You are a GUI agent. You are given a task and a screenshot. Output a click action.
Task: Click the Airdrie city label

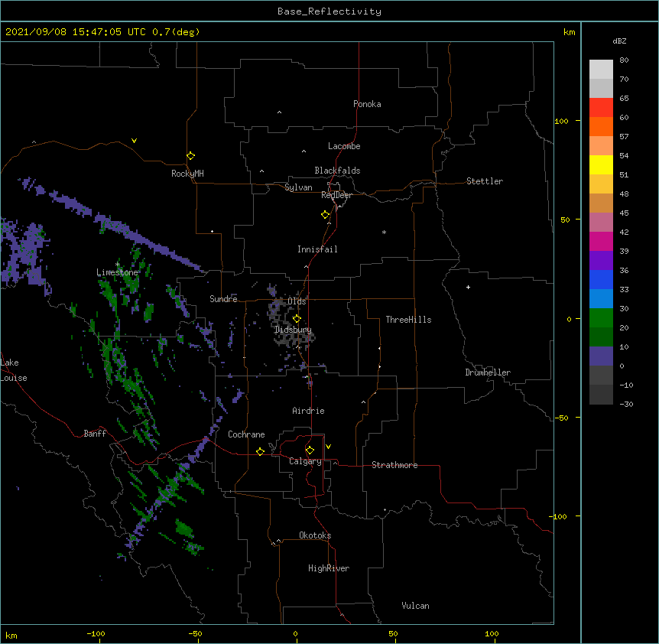(x=309, y=411)
